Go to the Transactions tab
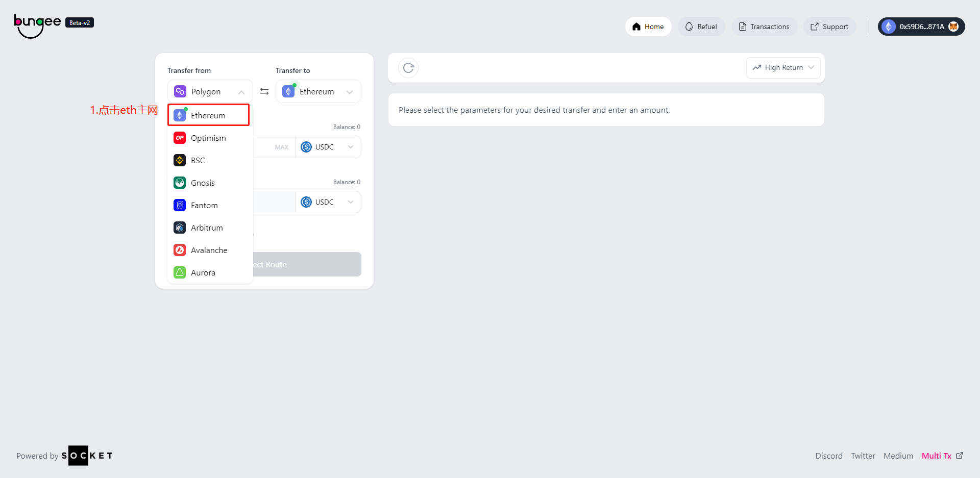 pyautogui.click(x=764, y=27)
